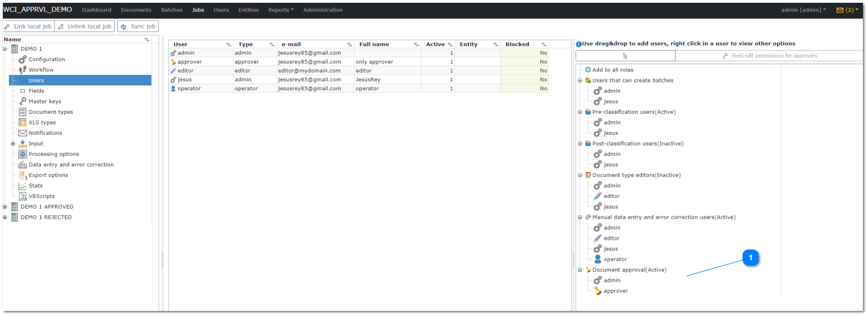Click the operator user icon under Manual data entry
This screenshot has height=316, width=868.
coord(598,259)
